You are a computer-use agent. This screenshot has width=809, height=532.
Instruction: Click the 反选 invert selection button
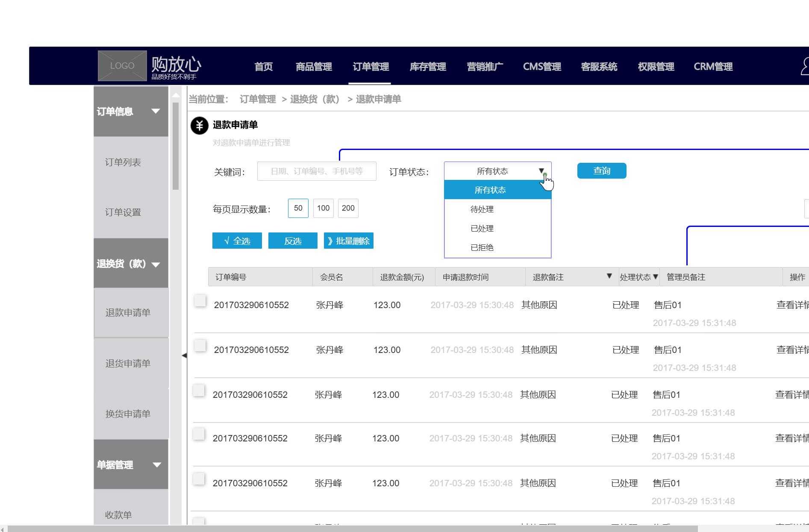pyautogui.click(x=293, y=241)
